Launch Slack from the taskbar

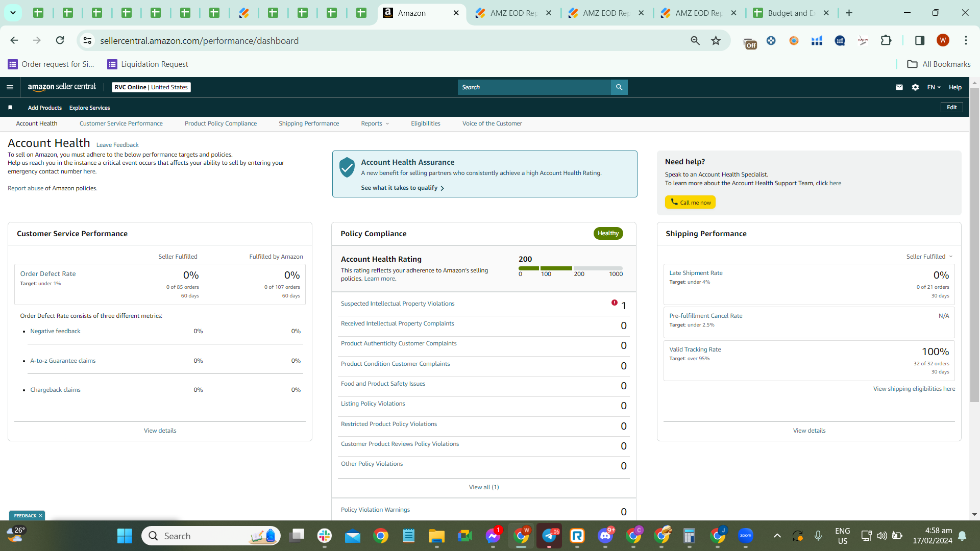[x=325, y=536]
